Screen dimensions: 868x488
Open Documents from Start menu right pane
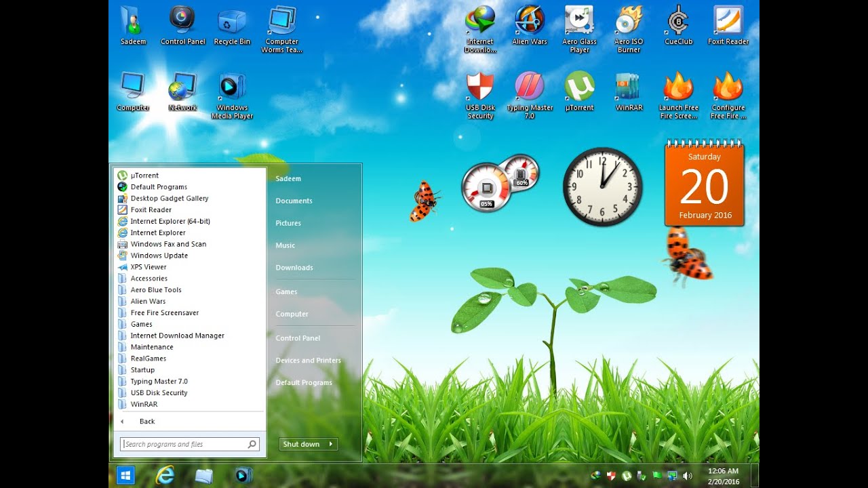tap(294, 201)
